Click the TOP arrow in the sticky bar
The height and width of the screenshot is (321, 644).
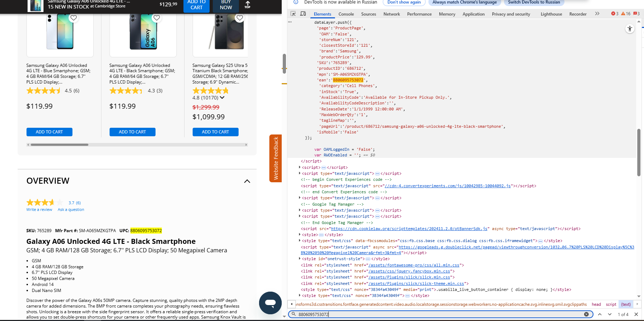(x=247, y=5)
